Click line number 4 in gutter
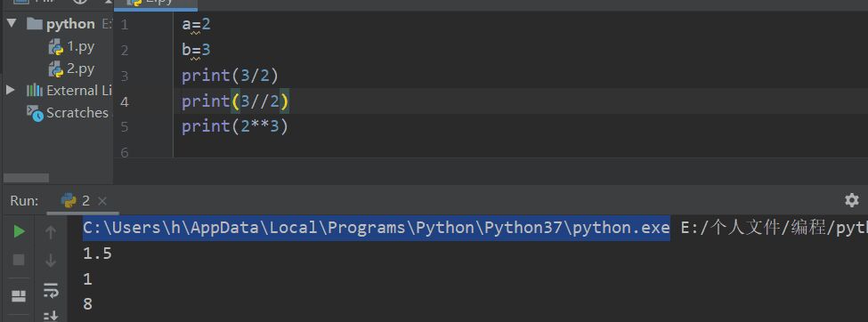This screenshot has height=322, width=868. pyautogui.click(x=124, y=101)
